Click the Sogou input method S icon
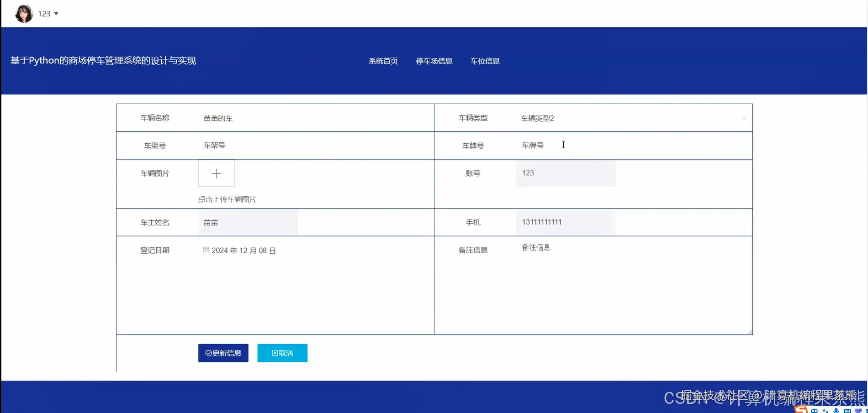This screenshot has width=868, height=413. [801, 409]
